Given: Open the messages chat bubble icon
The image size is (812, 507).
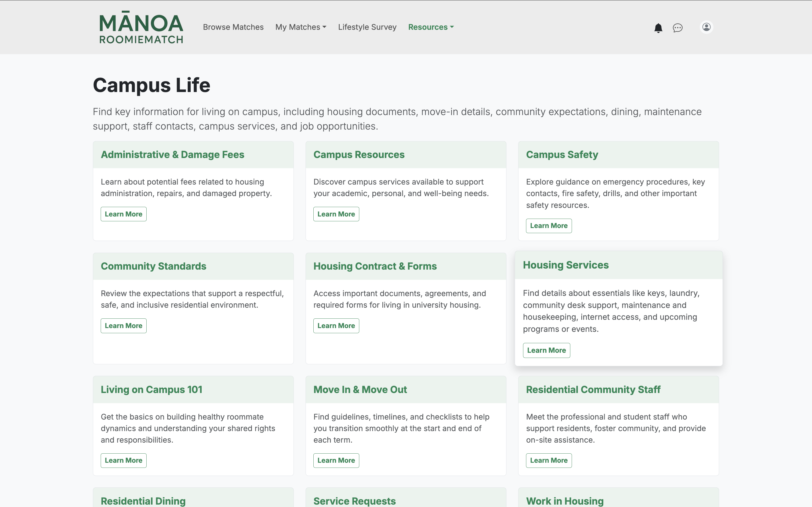Looking at the screenshot, I should (677, 27).
